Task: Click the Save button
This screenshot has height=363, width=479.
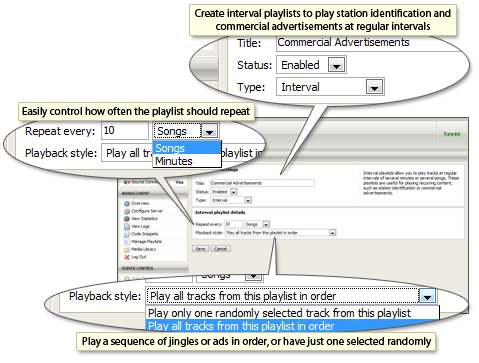Action: coord(200,249)
